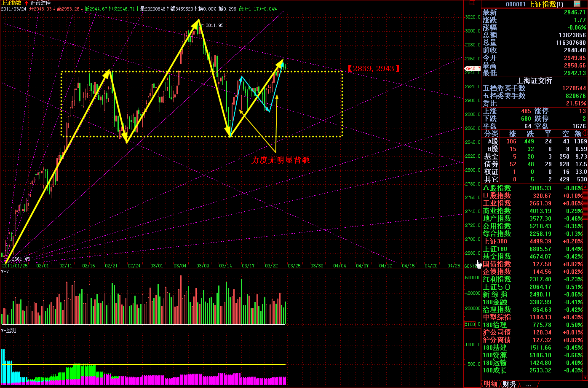Switch to the 明细 tab
Screen dimensions: 588x388
click(490, 384)
